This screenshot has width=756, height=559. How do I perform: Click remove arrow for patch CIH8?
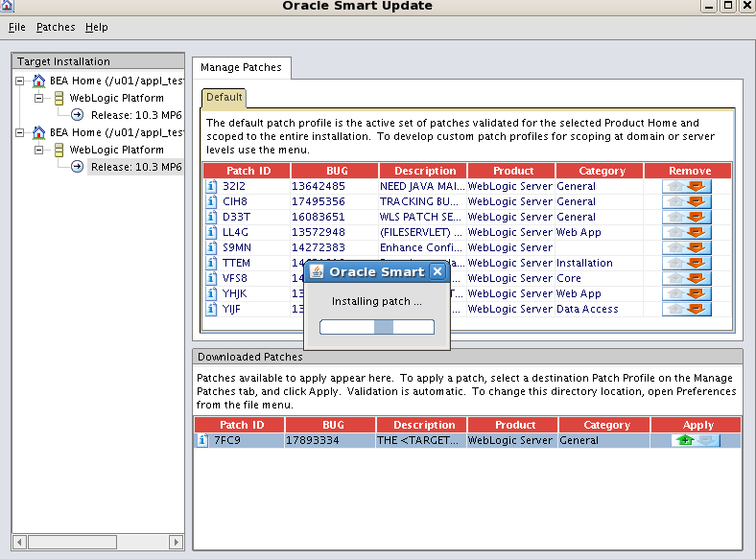tap(697, 202)
